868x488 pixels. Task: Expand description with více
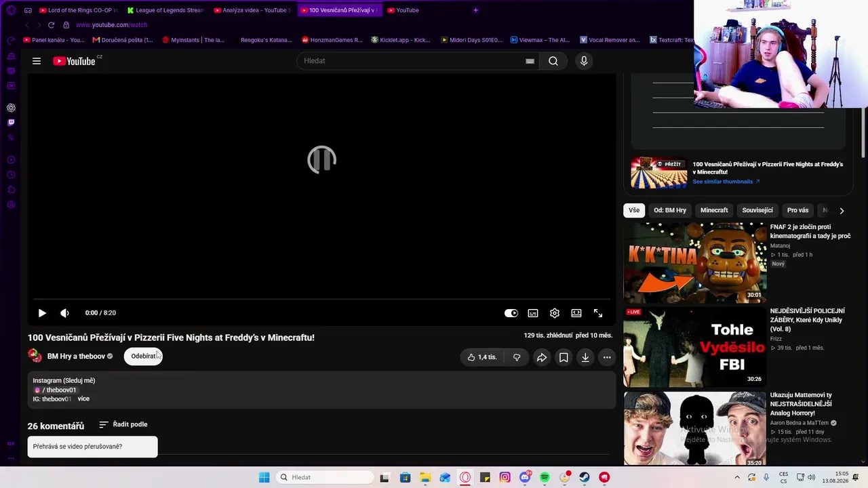coord(83,399)
